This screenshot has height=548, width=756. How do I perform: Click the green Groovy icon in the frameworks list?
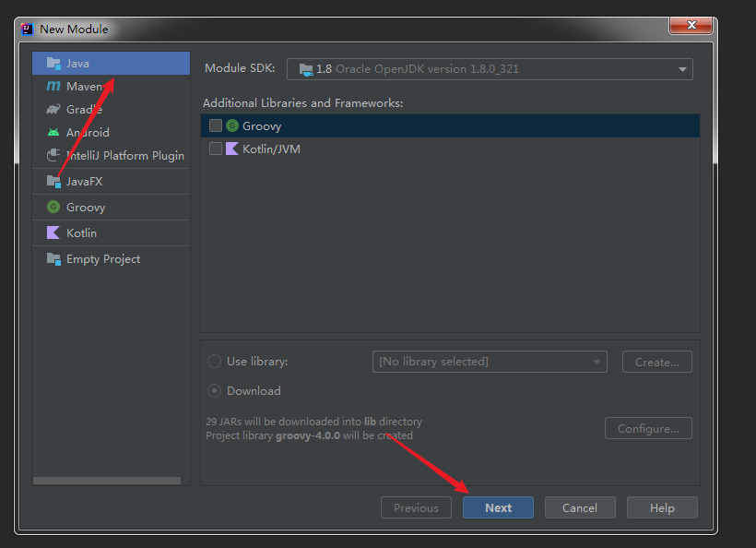(x=232, y=125)
